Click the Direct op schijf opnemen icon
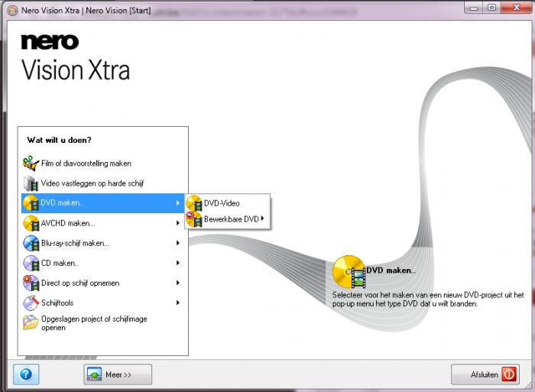Screen dimensions: 535x392 click(31, 283)
